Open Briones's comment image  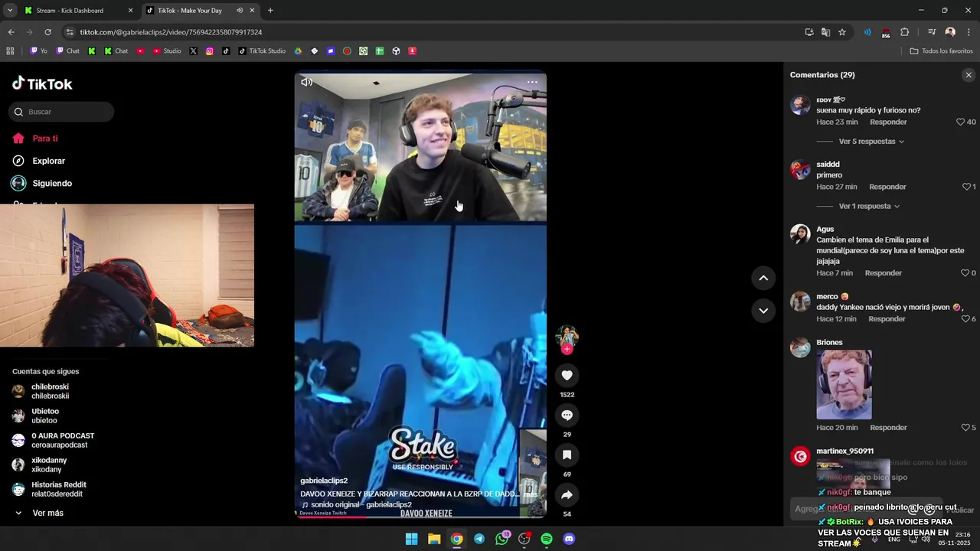click(844, 384)
